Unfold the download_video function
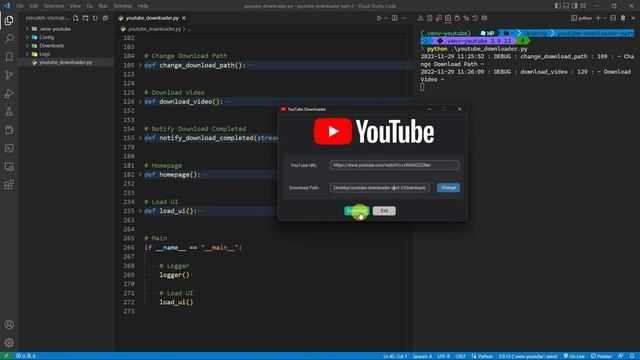 140,102
